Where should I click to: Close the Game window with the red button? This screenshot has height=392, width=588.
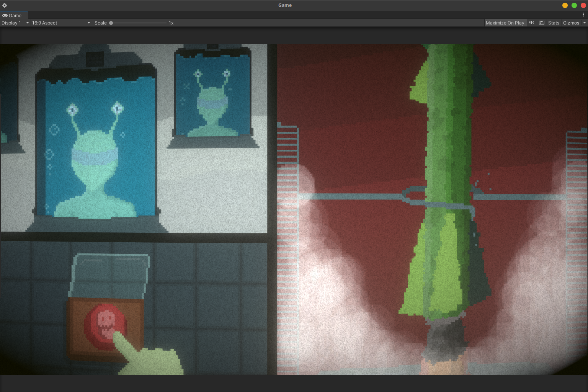pos(583,5)
